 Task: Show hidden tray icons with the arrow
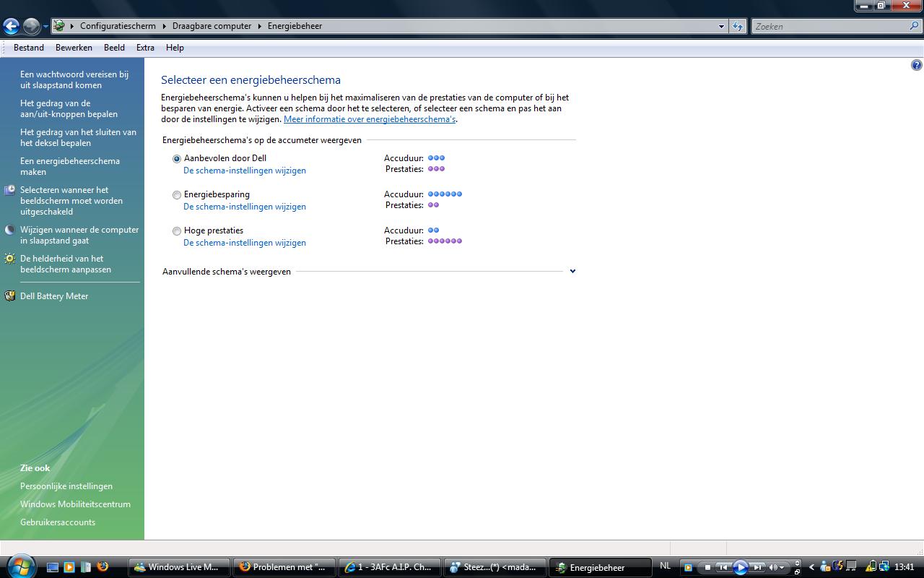[x=812, y=567]
